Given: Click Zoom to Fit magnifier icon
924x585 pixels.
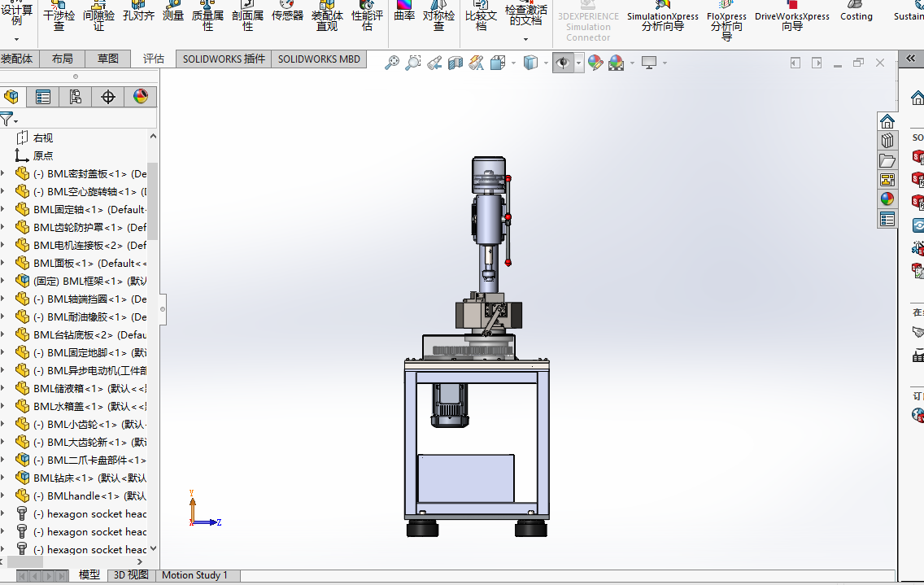Looking at the screenshot, I should (392, 63).
